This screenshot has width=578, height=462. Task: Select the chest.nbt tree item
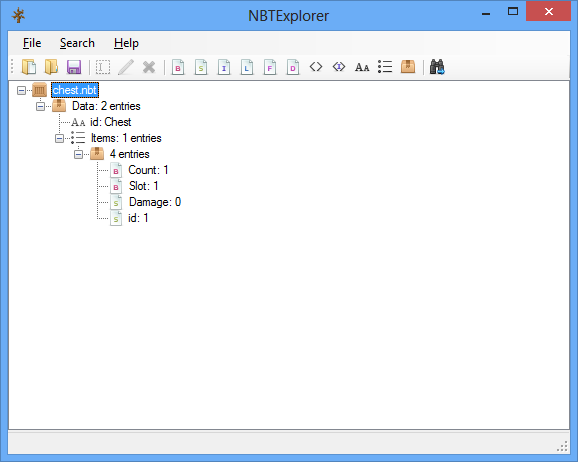click(x=75, y=90)
